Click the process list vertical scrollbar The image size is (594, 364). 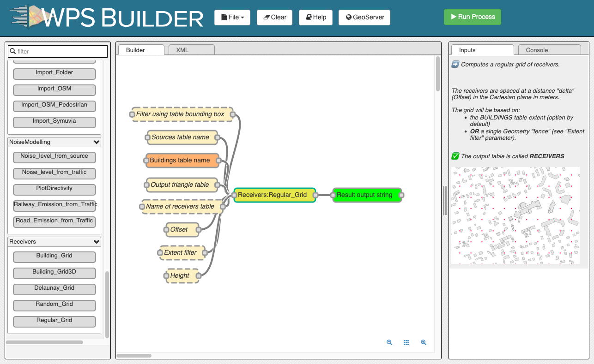point(107,304)
